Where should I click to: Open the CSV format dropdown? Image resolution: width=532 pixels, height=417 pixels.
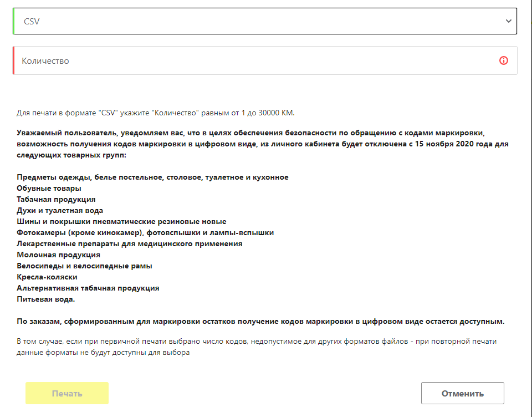[265, 21]
